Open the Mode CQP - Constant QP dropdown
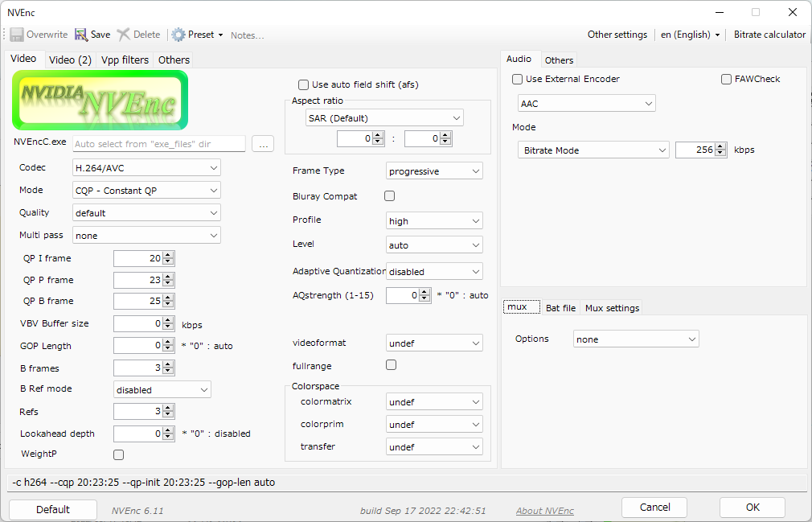Image resolution: width=812 pixels, height=522 pixels. [146, 190]
